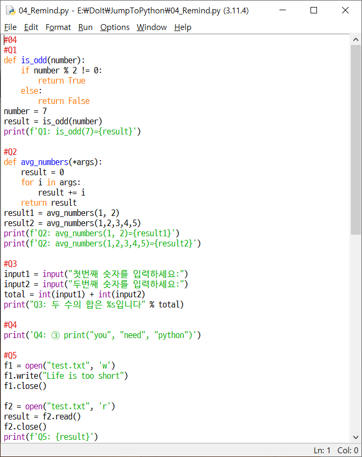This screenshot has height=457, width=362.
Task: Open the Run menu
Action: (85, 27)
